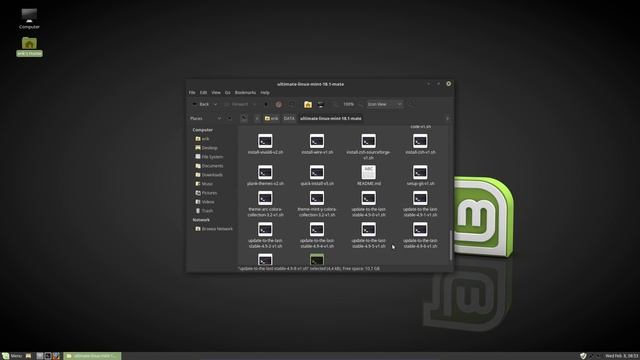Click ultimate-linux-mint-18.1-mate path button
The width and height of the screenshot is (640, 360).
point(331,118)
